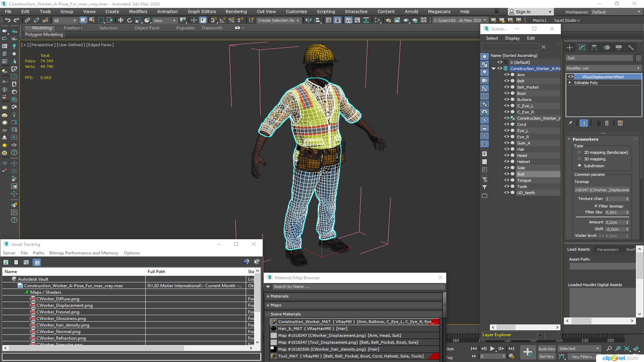Click the Undo arrow in main toolbar

tap(7, 20)
